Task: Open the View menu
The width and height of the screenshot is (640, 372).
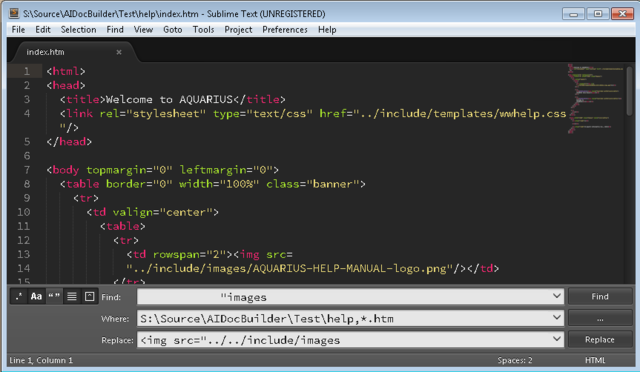Action: point(143,30)
